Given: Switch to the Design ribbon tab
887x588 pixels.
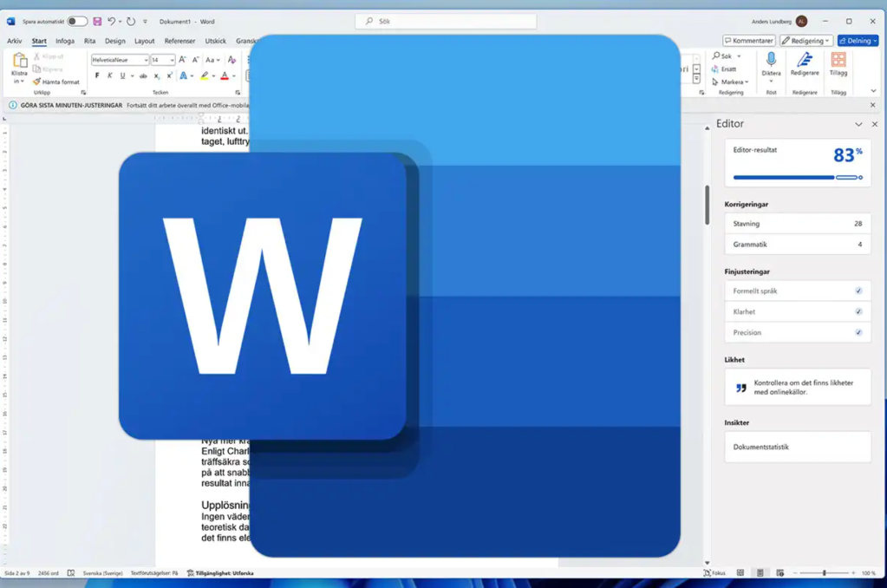Looking at the screenshot, I should (x=114, y=41).
